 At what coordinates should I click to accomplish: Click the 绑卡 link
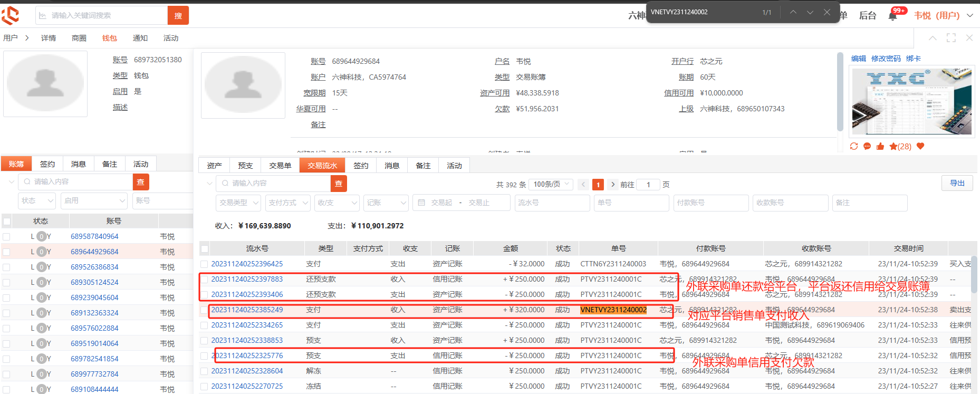tap(914, 59)
